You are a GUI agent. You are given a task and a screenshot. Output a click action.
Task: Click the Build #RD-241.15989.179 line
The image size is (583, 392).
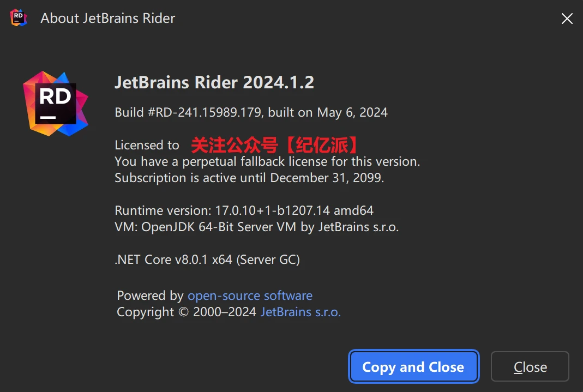click(x=189, y=113)
